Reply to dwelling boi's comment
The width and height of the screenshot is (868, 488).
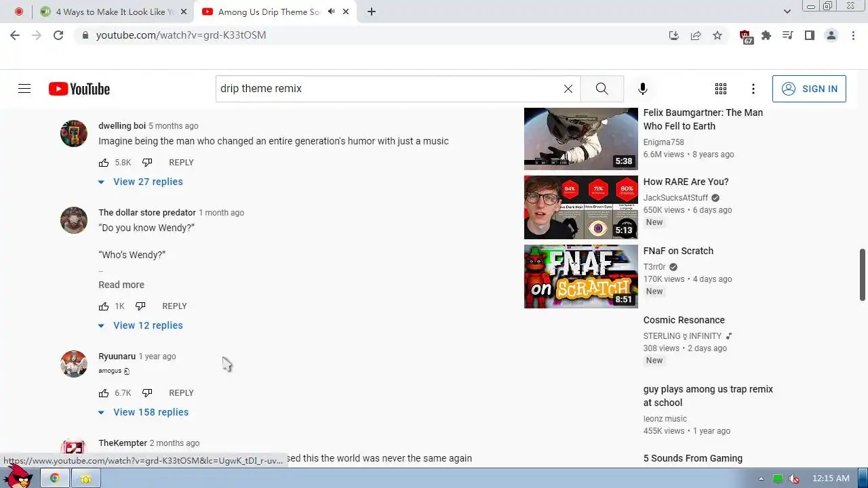181,163
